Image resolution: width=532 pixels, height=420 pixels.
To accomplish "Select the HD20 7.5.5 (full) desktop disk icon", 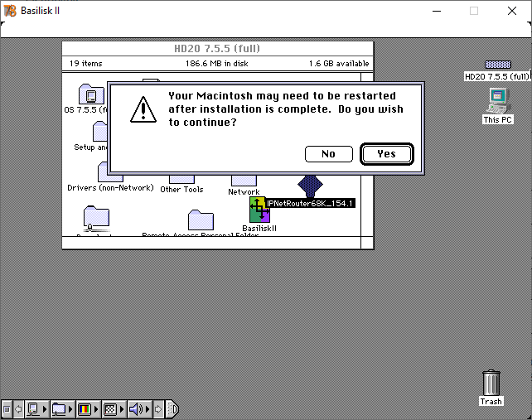I will point(497,64).
